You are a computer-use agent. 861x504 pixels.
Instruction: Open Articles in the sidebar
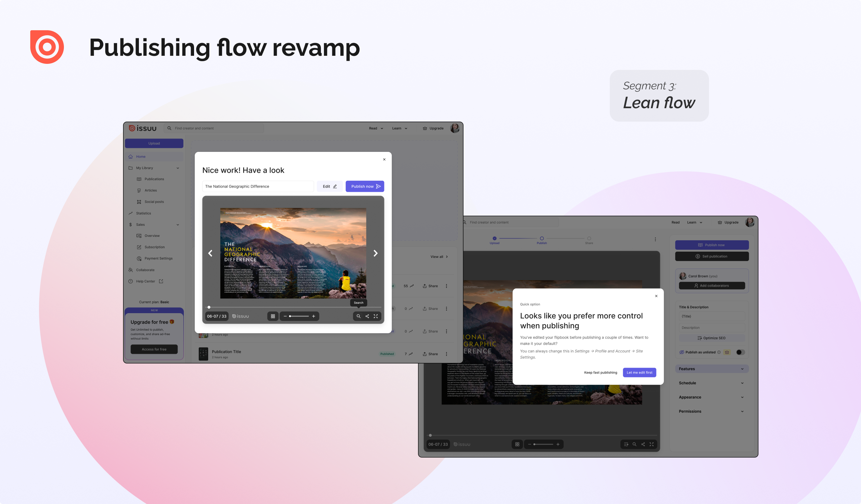point(151,191)
